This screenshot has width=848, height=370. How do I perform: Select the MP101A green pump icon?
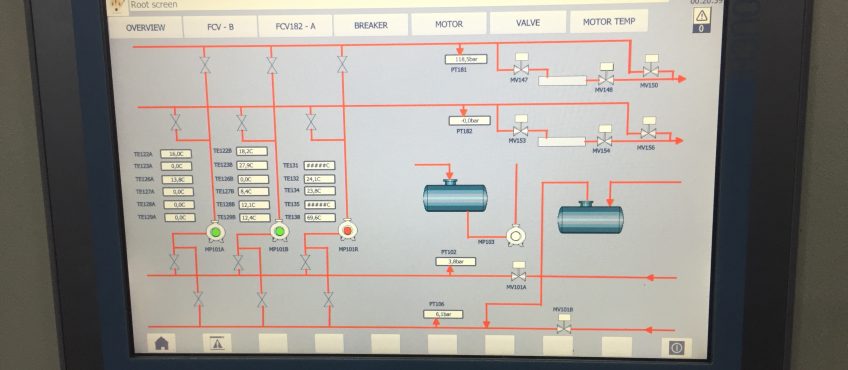coord(215,232)
